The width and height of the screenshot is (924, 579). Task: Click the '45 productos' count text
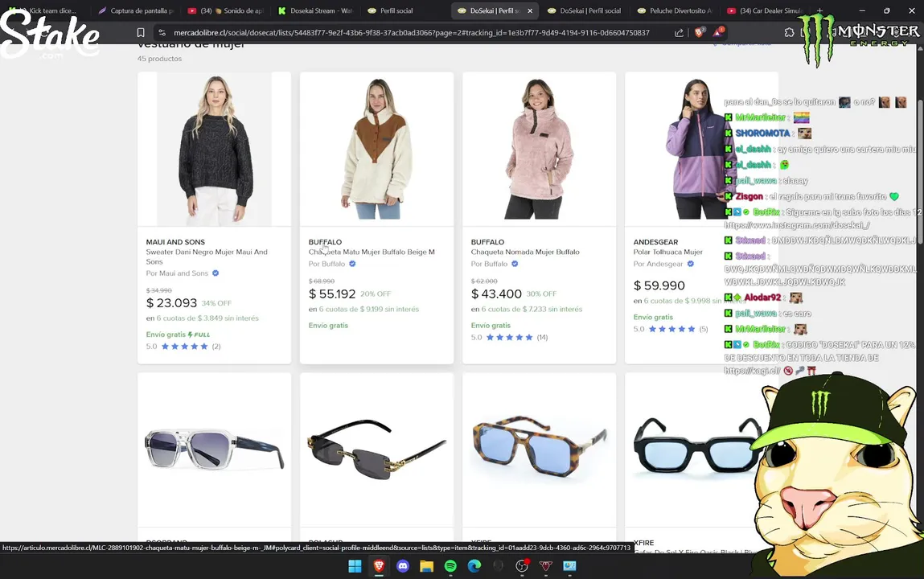pyautogui.click(x=160, y=59)
